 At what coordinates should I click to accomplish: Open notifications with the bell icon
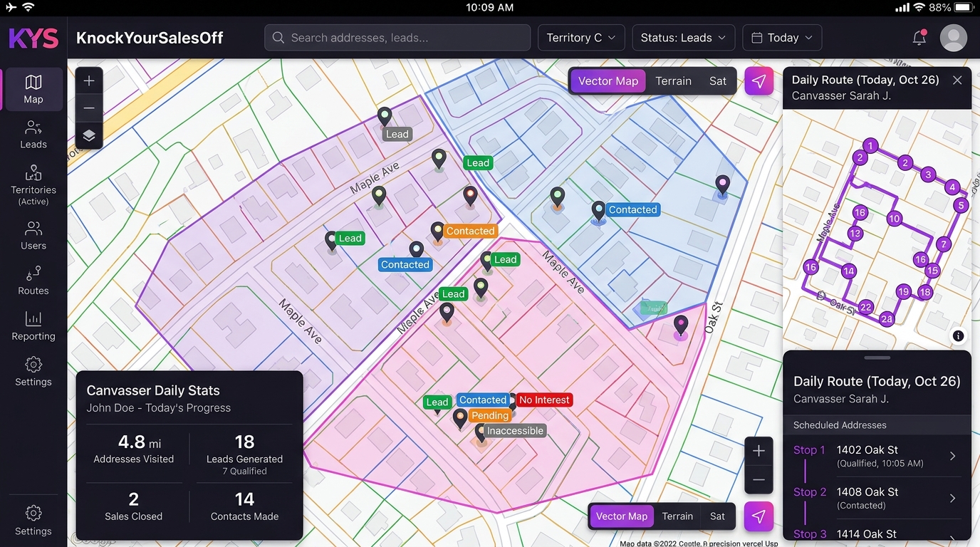(x=919, y=38)
